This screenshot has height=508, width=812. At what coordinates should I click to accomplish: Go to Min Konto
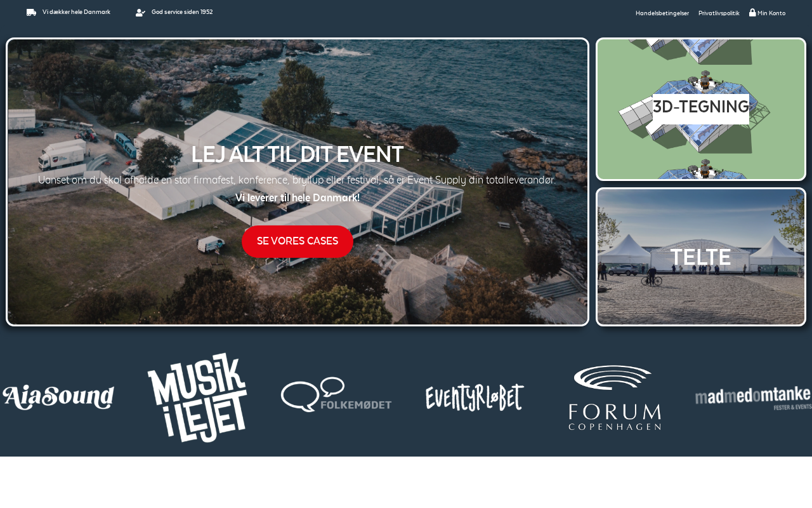click(771, 13)
